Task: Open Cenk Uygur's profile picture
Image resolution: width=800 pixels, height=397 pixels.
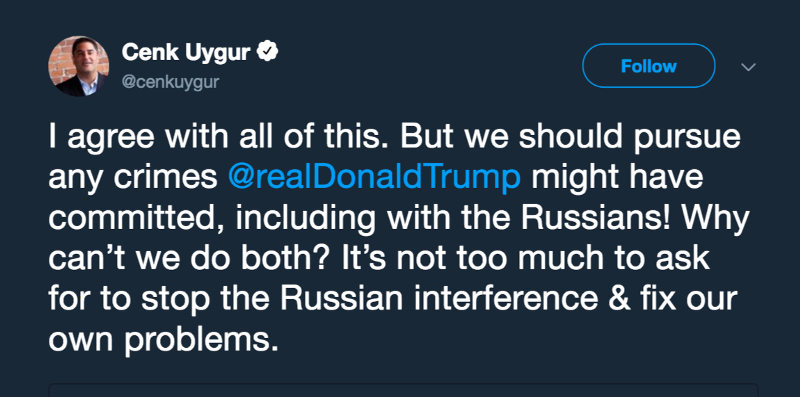Action: coord(79,66)
